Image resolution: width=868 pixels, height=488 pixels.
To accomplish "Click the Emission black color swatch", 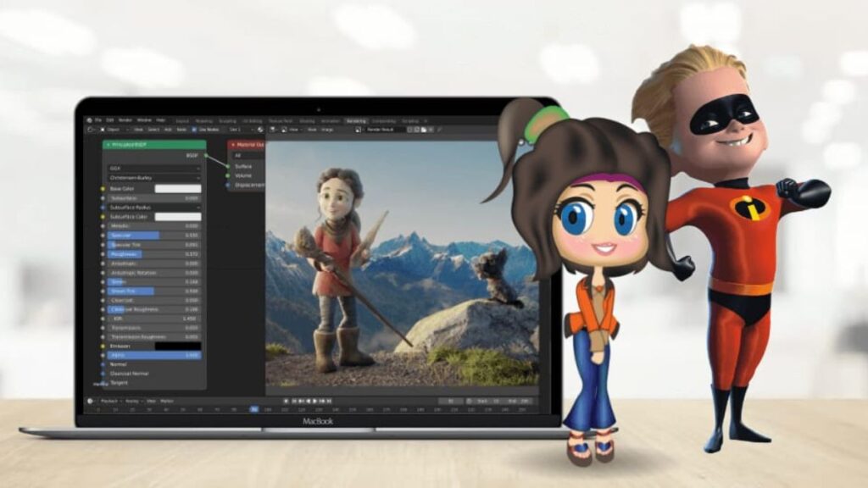I will (178, 346).
